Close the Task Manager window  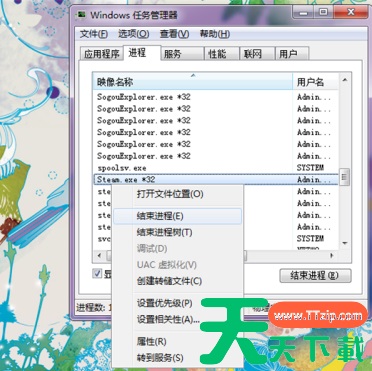pos(350,12)
